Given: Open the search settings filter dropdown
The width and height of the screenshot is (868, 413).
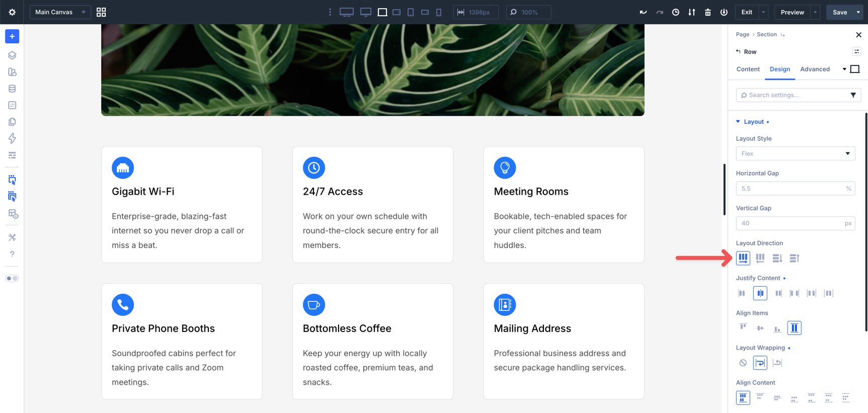Looking at the screenshot, I should pyautogui.click(x=853, y=95).
